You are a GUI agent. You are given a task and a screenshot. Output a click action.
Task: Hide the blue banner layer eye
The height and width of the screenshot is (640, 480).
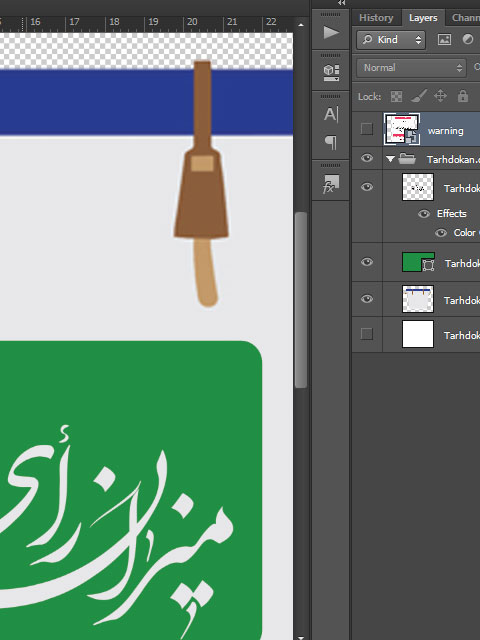[x=367, y=299]
